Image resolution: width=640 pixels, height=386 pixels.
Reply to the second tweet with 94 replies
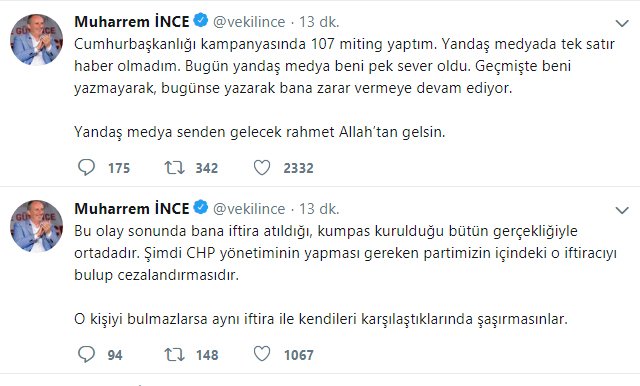(x=87, y=354)
